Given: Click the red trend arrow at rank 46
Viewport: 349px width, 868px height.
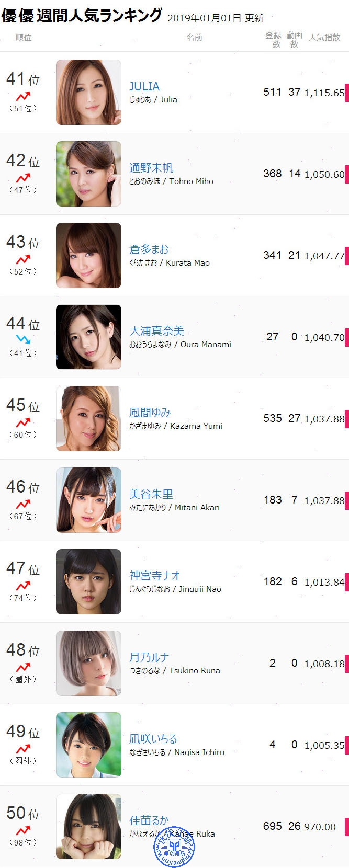Looking at the screenshot, I should click(x=23, y=505).
